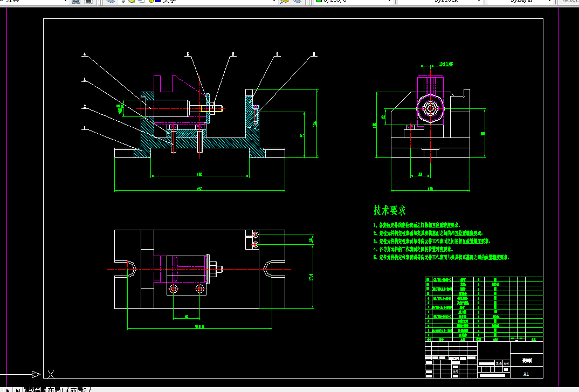Select technical requirement line 4 text
Image resolution: width=579 pixels, height=392 pixels.
coord(413,250)
